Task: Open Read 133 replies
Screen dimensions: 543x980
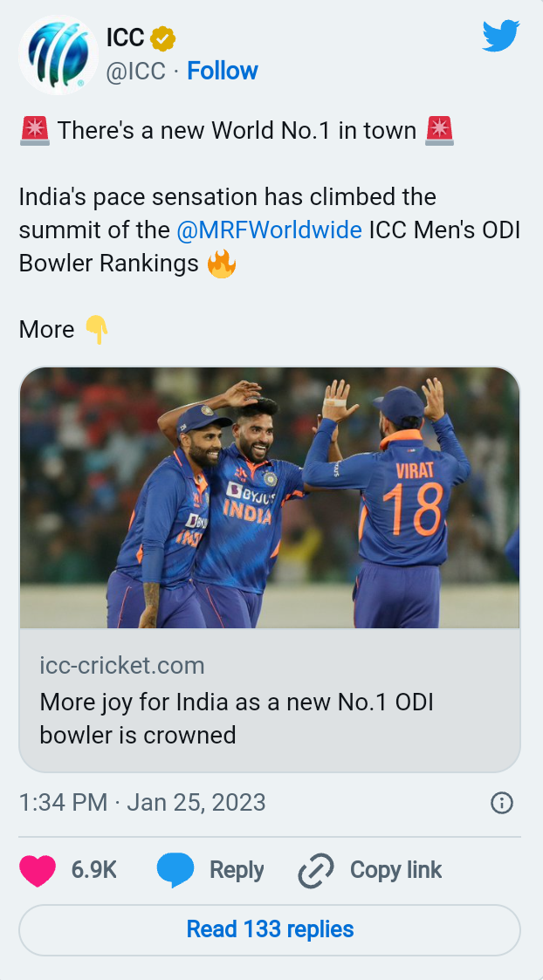Action: pos(270,929)
